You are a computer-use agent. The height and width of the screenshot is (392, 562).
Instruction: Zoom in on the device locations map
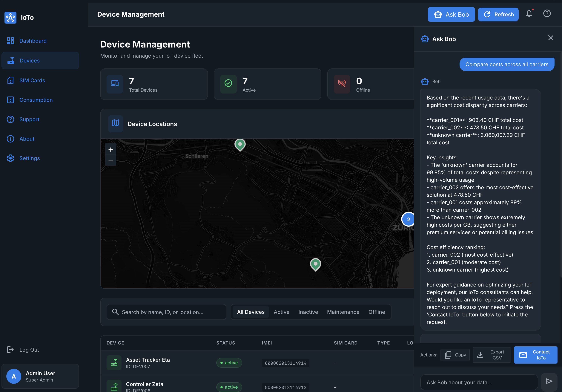tap(111, 150)
